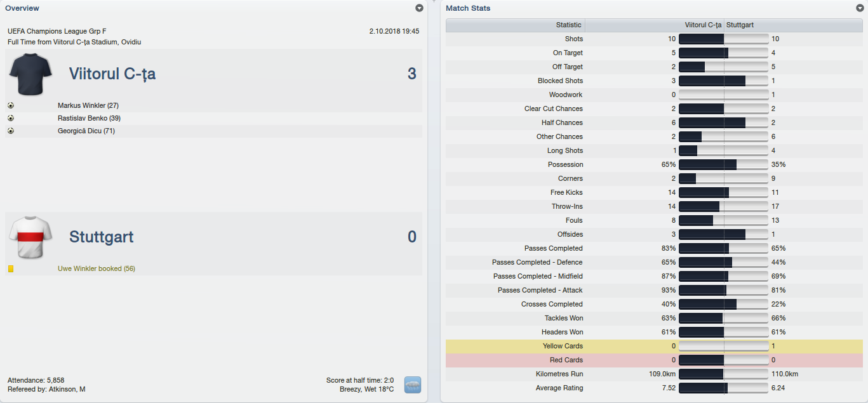868x403 pixels.
Task: Open Stuttgart team name link
Action: tap(102, 237)
